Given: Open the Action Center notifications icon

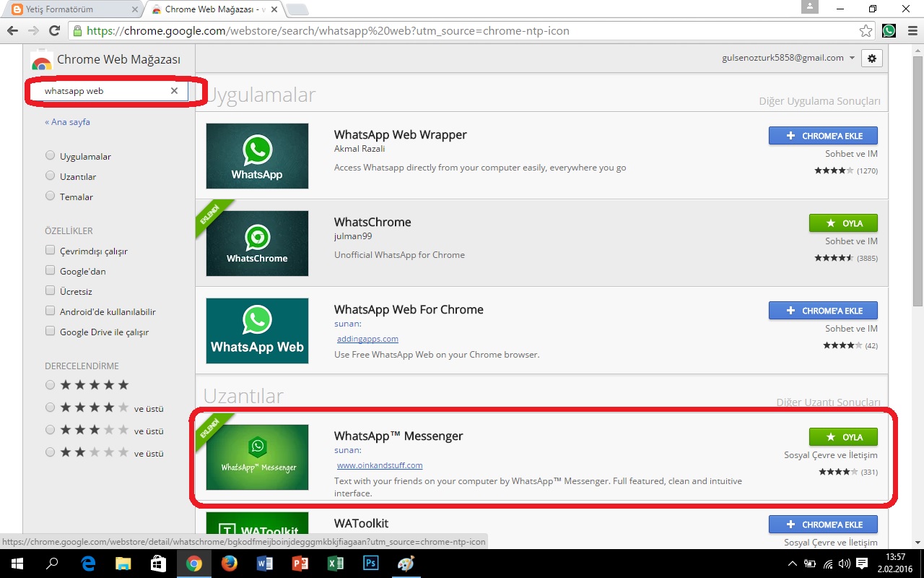Looking at the screenshot, I should pos(862,564).
